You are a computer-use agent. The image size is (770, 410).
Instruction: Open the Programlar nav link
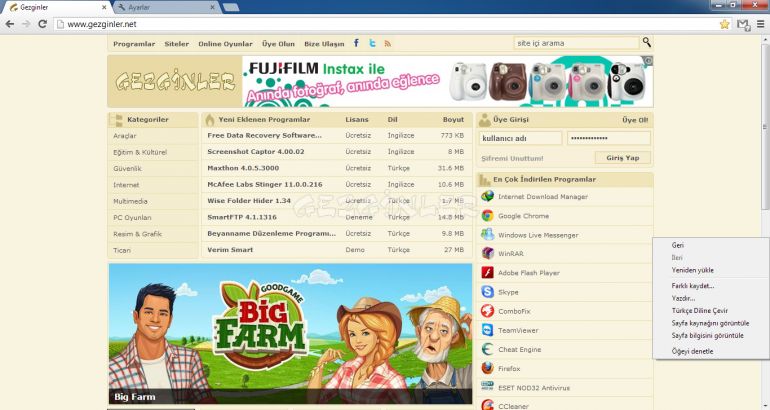[134, 44]
